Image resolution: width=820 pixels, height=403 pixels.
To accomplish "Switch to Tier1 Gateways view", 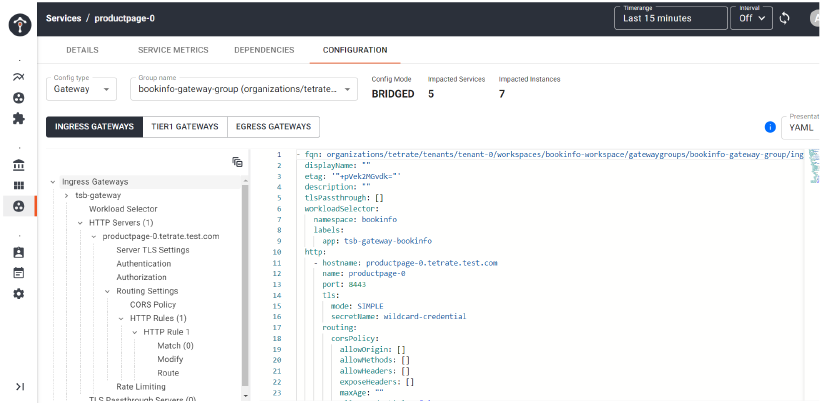I will pyautogui.click(x=184, y=126).
